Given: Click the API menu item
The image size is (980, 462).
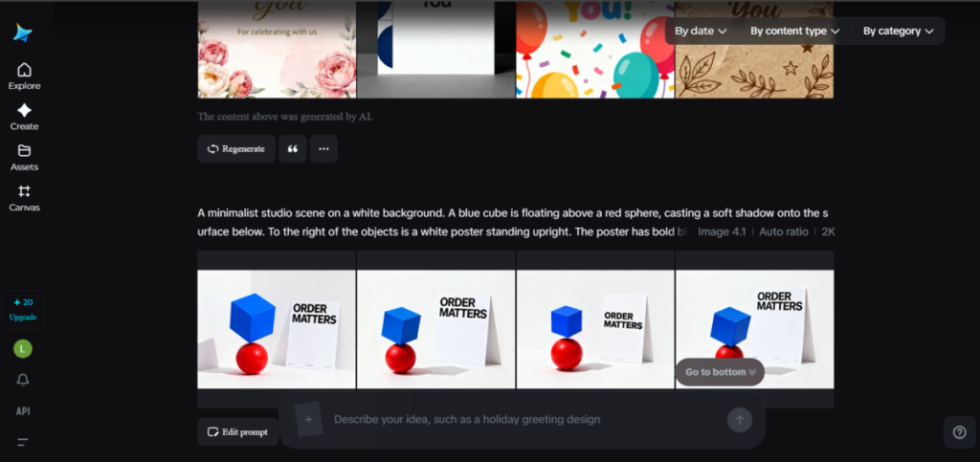Looking at the screenshot, I should click(x=23, y=411).
